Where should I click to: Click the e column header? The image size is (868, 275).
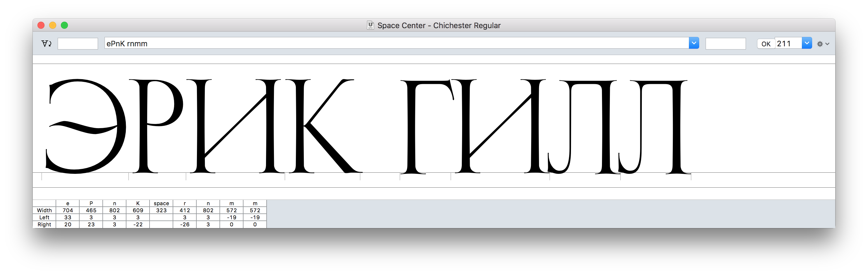click(68, 203)
